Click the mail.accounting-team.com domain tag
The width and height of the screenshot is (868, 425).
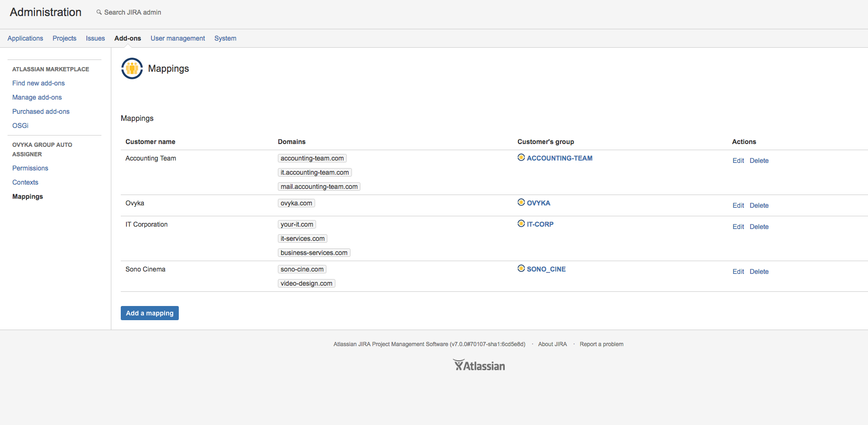[x=319, y=187]
